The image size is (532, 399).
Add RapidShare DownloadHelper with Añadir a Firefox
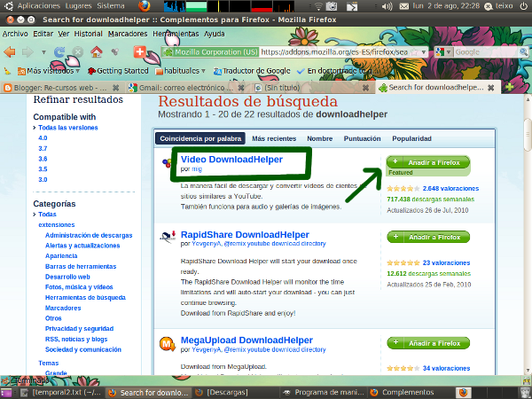pyautogui.click(x=428, y=237)
